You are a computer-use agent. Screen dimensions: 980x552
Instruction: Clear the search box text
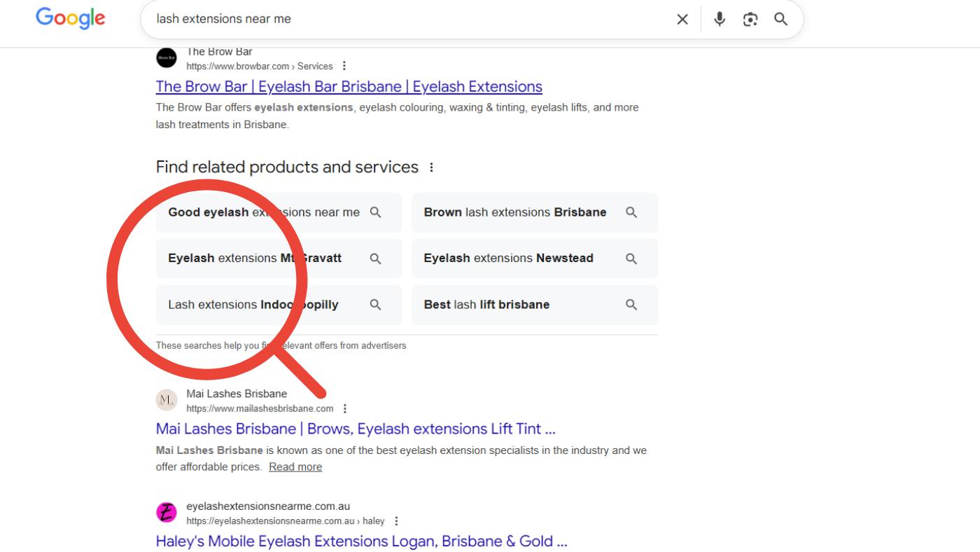point(682,20)
